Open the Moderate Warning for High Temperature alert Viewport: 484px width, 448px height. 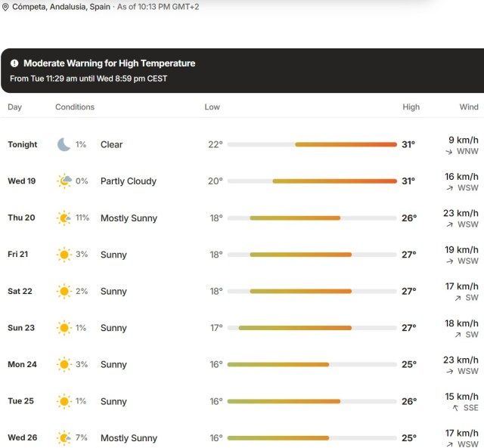[243, 70]
